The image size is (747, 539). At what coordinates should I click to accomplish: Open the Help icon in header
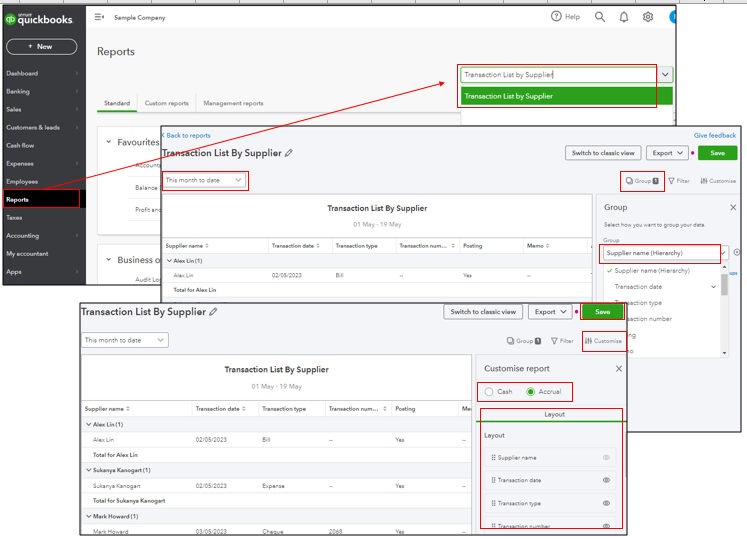(x=565, y=17)
